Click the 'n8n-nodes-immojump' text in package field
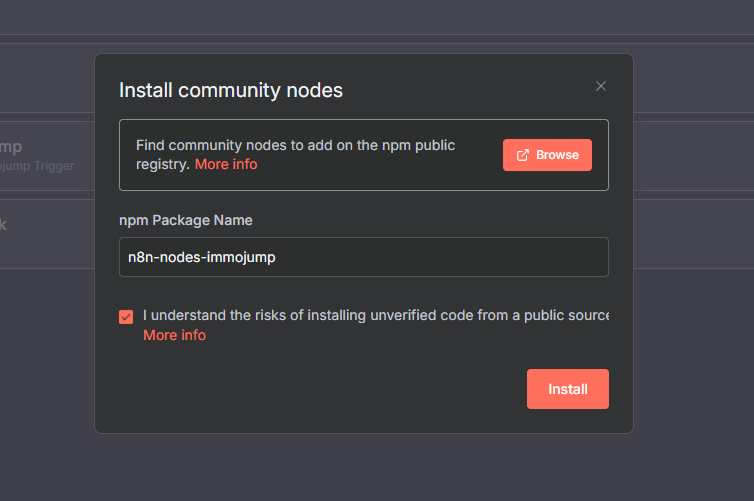Image resolution: width=754 pixels, height=501 pixels. point(201,257)
